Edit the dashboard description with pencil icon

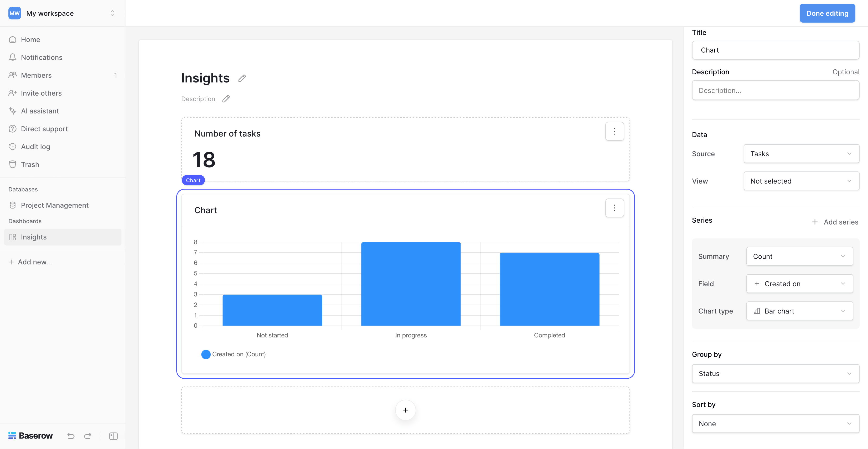pos(226,99)
